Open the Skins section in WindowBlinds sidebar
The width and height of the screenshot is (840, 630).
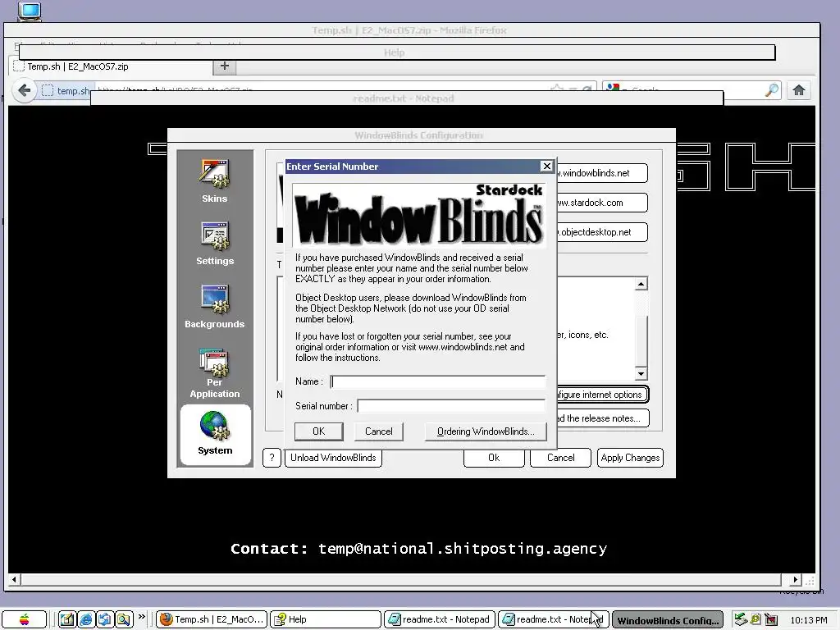pos(214,181)
